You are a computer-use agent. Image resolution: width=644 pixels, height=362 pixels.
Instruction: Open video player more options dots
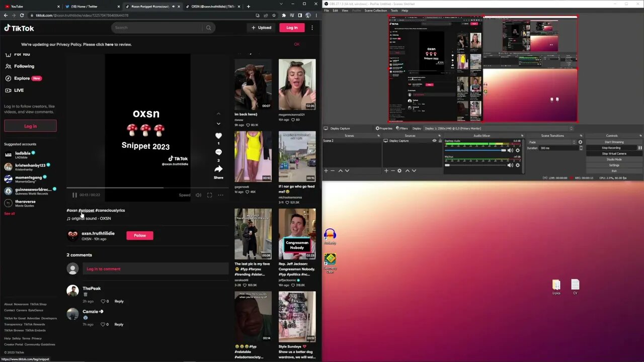(220, 195)
